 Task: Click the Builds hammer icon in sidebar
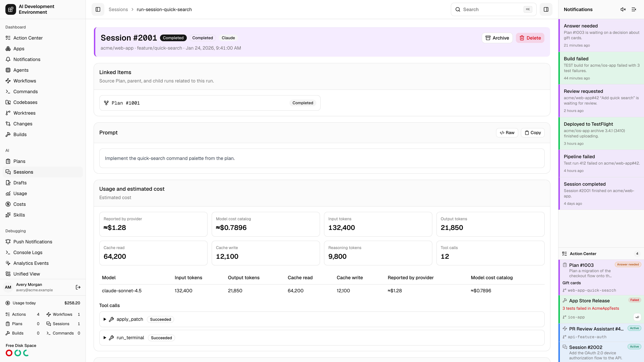tap(8, 135)
